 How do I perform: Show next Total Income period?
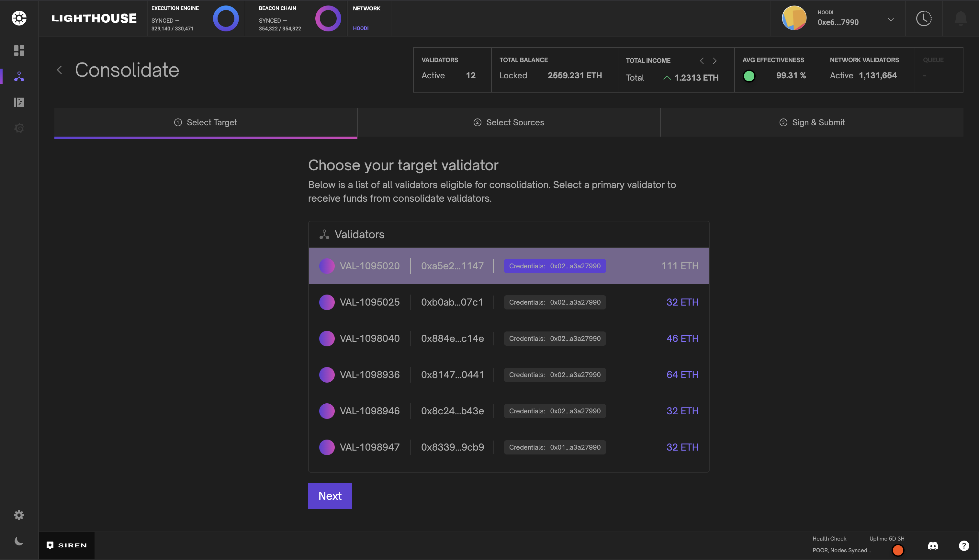click(715, 61)
